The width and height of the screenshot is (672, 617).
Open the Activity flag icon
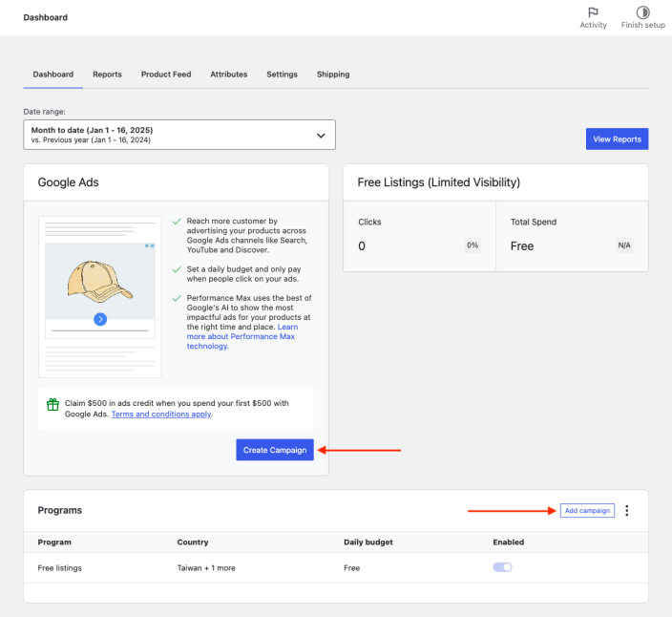tap(593, 13)
